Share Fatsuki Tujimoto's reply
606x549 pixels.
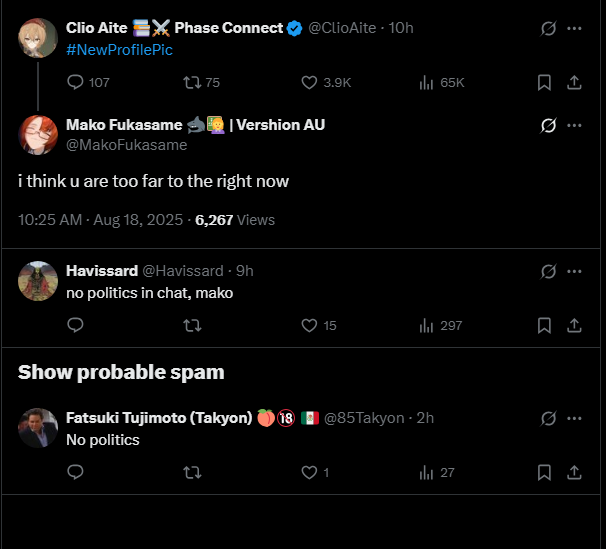[x=574, y=472]
